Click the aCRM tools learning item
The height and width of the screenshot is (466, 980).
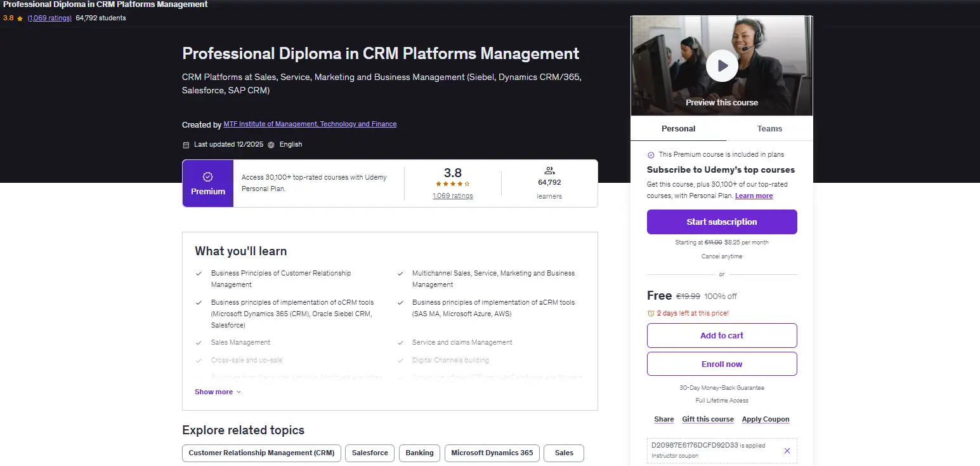pyautogui.click(x=493, y=308)
